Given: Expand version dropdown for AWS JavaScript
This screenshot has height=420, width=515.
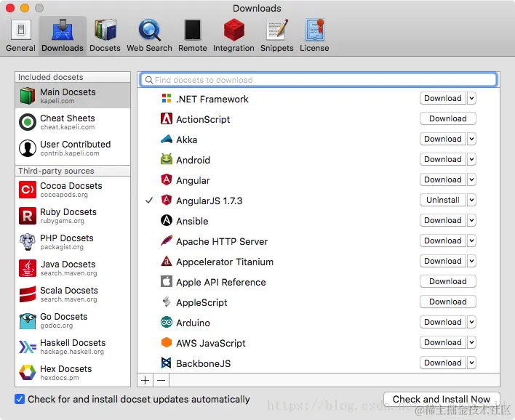Looking at the screenshot, I should coord(471,342).
